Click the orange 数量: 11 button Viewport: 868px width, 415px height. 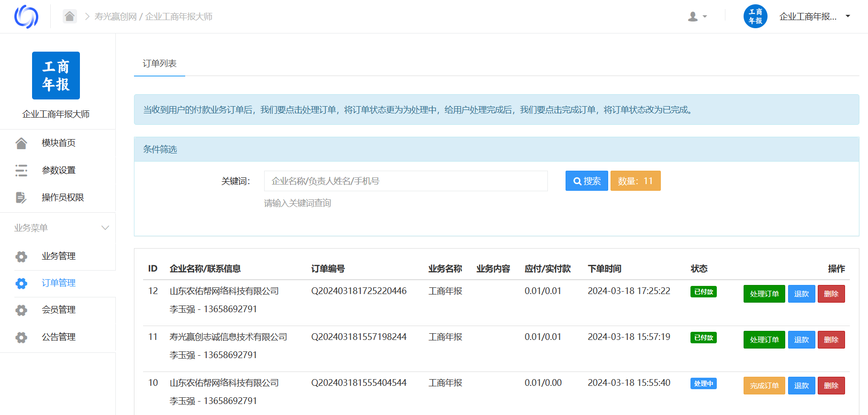(x=635, y=181)
